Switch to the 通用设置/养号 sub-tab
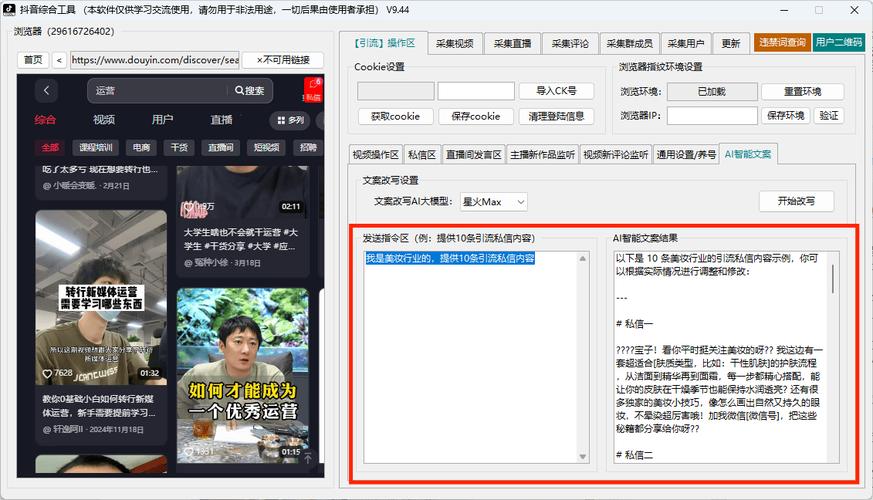 [685, 155]
